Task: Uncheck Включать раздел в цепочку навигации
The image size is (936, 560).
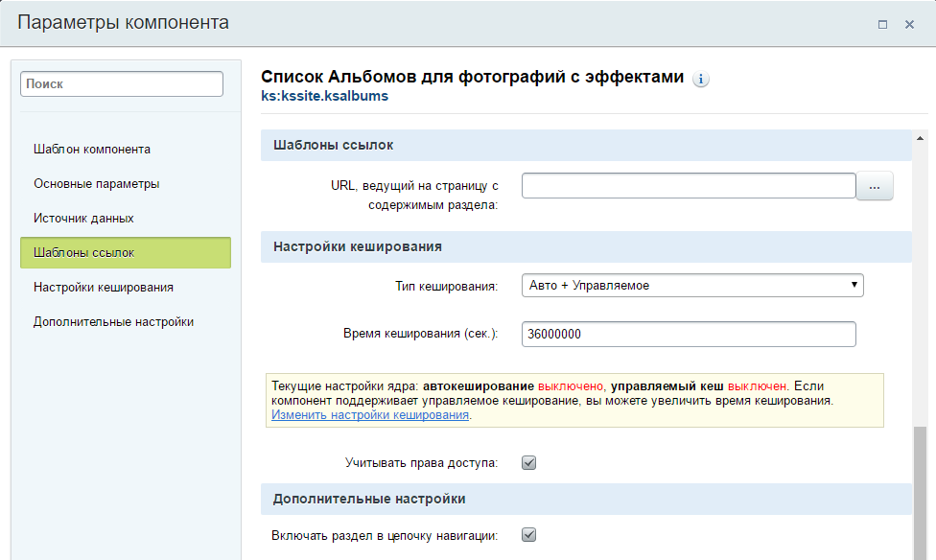Action: (x=528, y=534)
